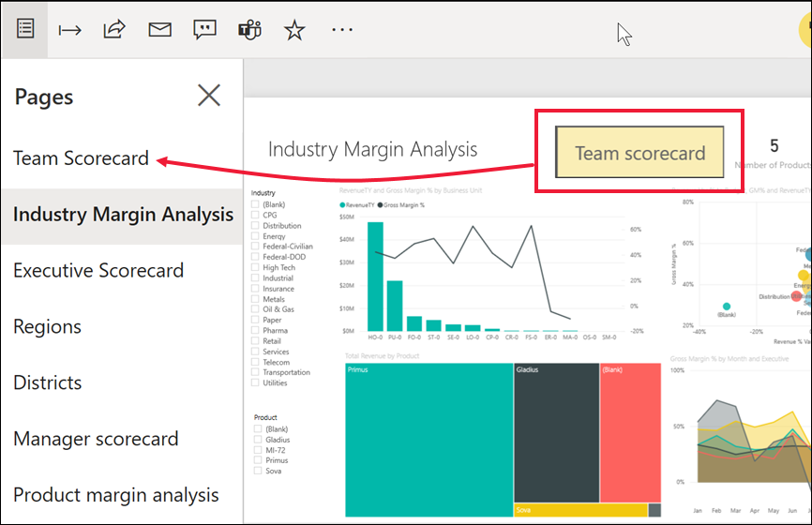812x525 pixels.
Task: Select Industry Margin Analysis page
Action: (x=123, y=215)
